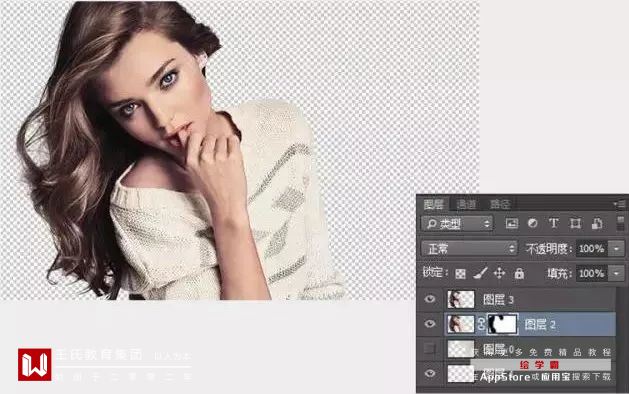
Task: Open the 填充 fill slider arrow
Action: tap(617, 274)
